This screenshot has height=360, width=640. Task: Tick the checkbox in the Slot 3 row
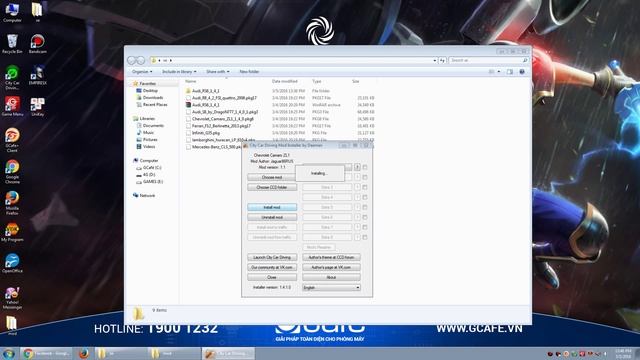(x=365, y=187)
